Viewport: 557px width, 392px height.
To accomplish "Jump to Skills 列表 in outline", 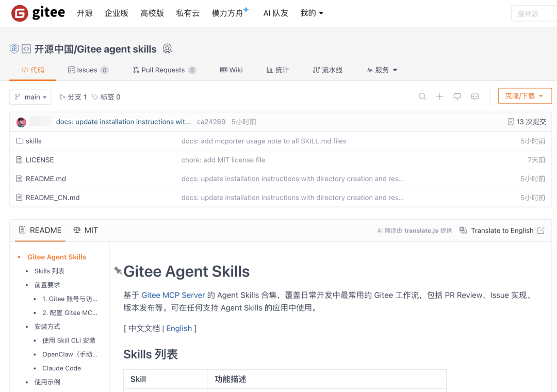I will point(50,271).
